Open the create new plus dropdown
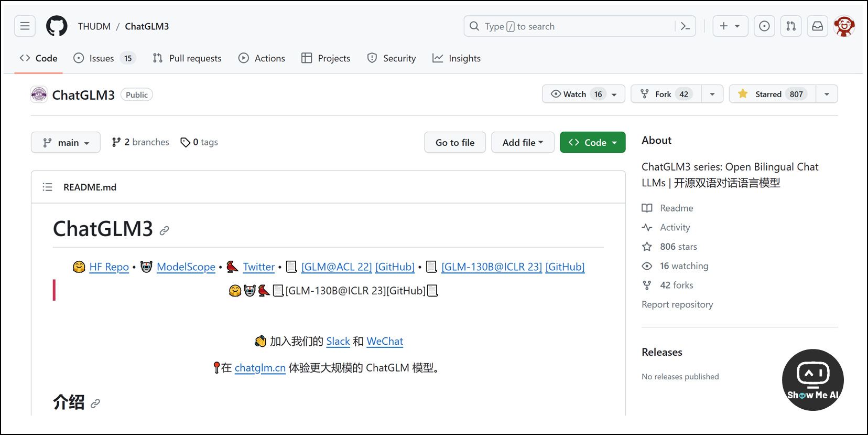The width and height of the screenshot is (868, 435). pos(730,26)
